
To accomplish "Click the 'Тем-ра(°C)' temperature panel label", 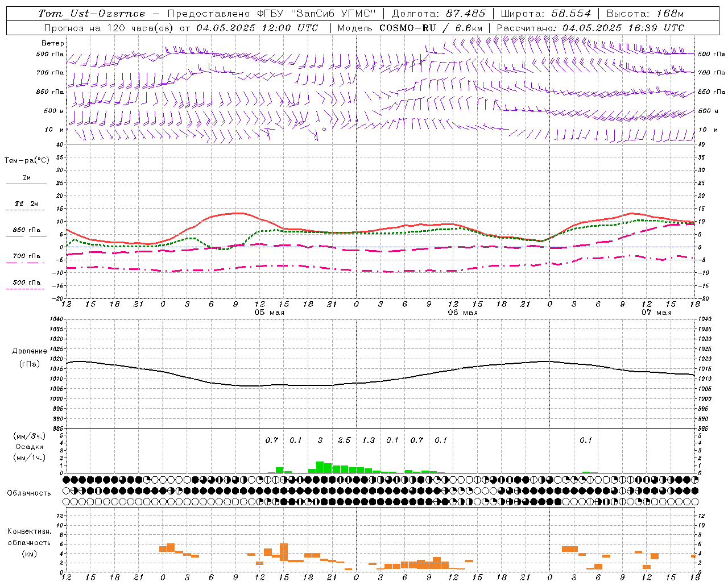I will point(27,161).
